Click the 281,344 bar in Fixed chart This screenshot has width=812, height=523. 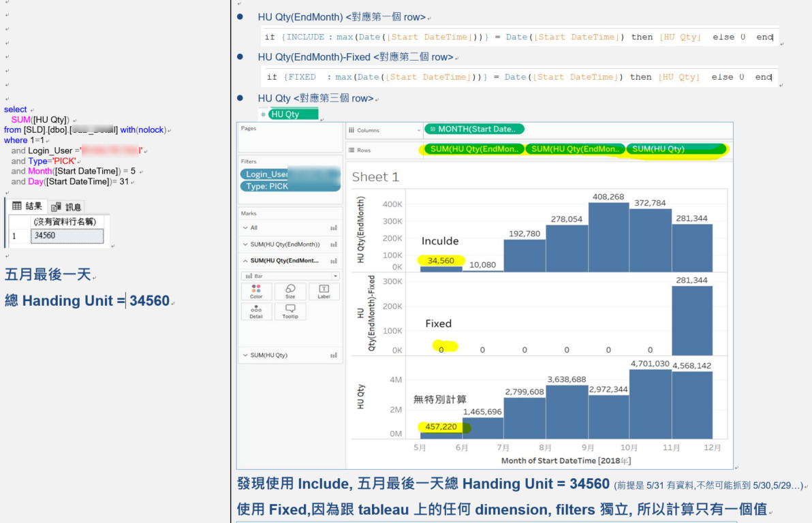coord(692,321)
